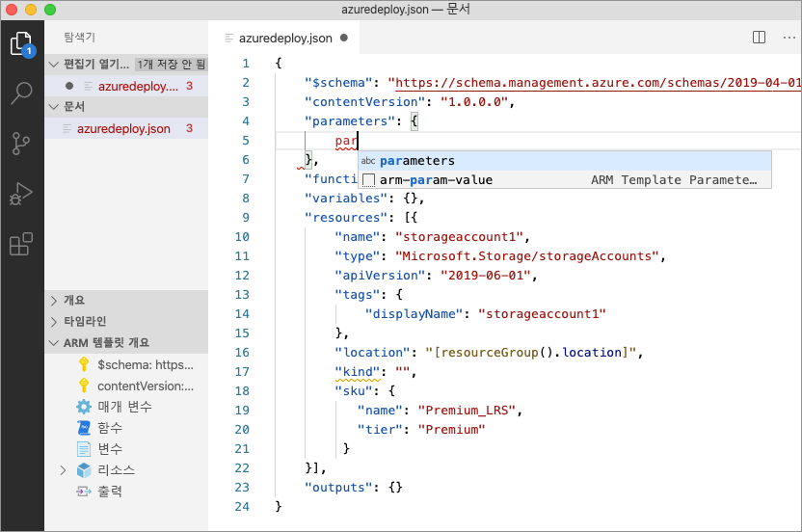Viewport: 802px width, 532px height.
Task: Click the split editor icon
Action: pyautogui.click(x=759, y=38)
